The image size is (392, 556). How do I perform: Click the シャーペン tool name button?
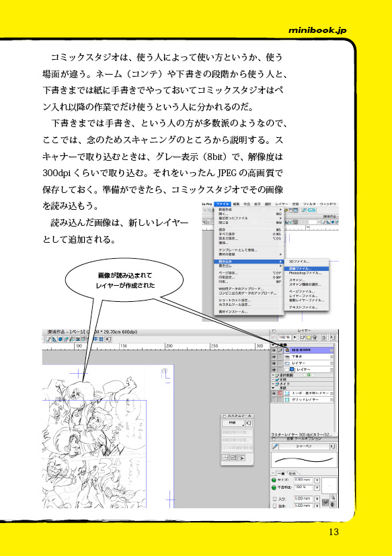point(304,446)
